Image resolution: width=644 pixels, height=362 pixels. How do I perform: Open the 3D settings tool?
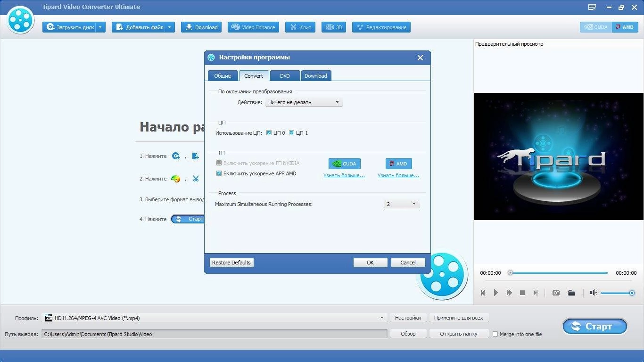point(334,27)
